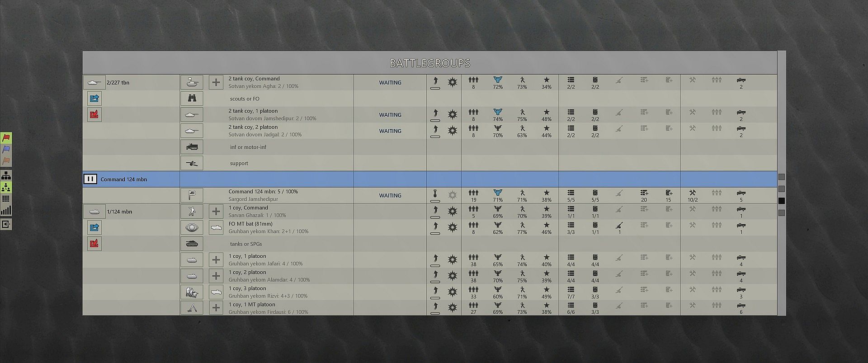Select the orange flag icon in left sidebar

(6, 161)
